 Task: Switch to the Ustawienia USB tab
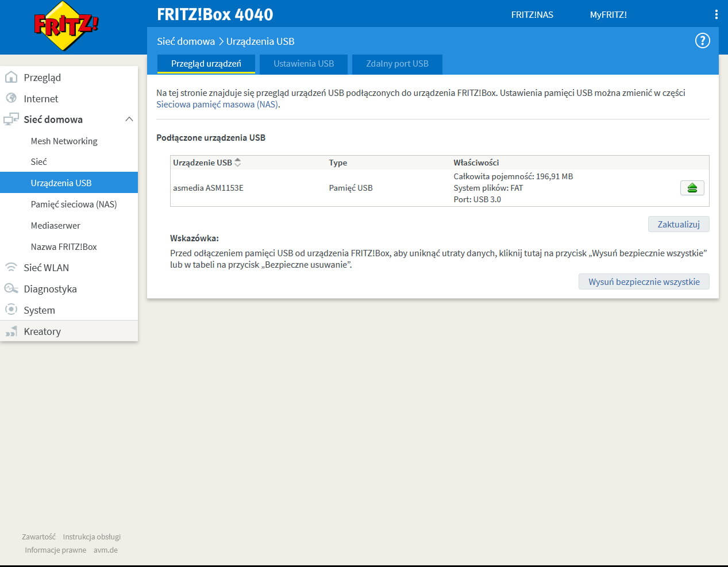coord(303,64)
